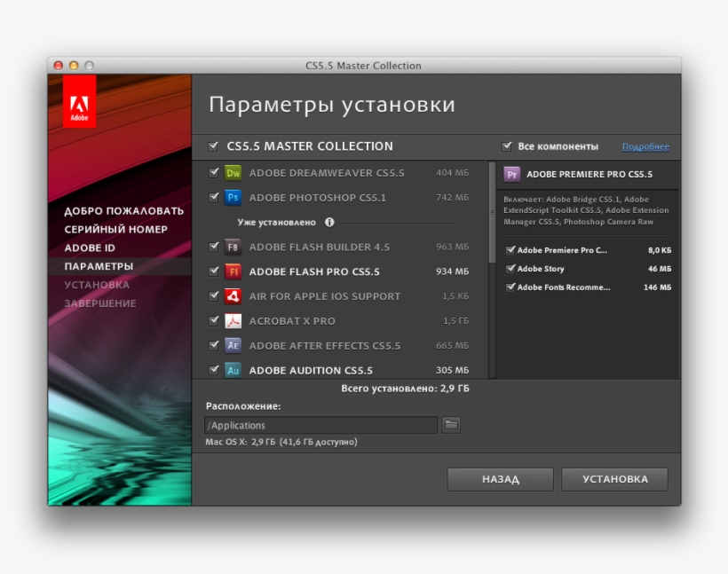Uncheck the Adobe Story component
Viewport: 728px width, 574px height.
510,269
